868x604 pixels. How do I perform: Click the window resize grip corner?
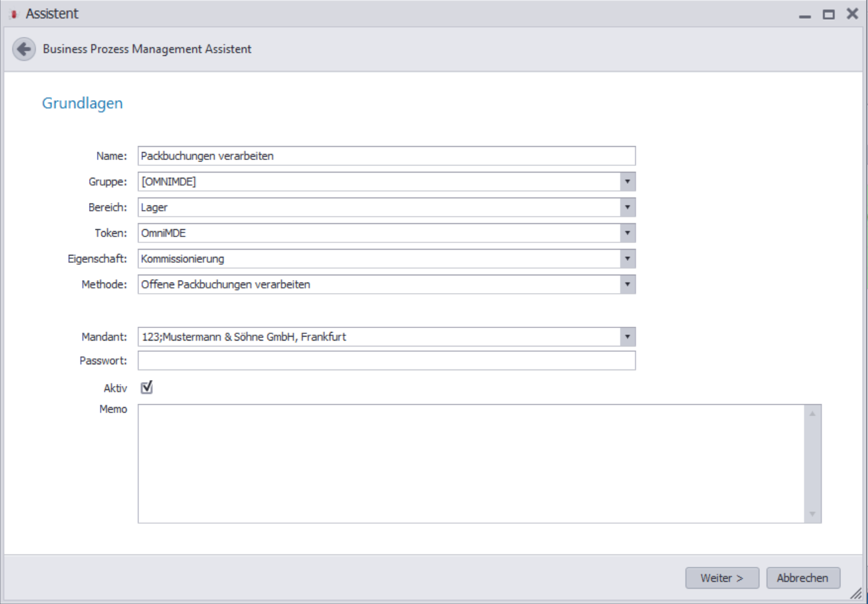click(x=855, y=593)
